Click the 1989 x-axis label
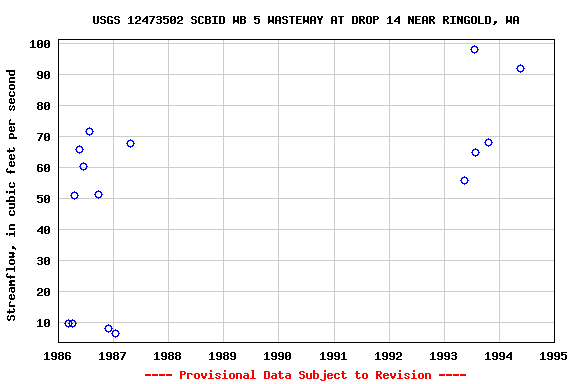Screen dimensions: 576x384 pyautogui.click(x=223, y=356)
